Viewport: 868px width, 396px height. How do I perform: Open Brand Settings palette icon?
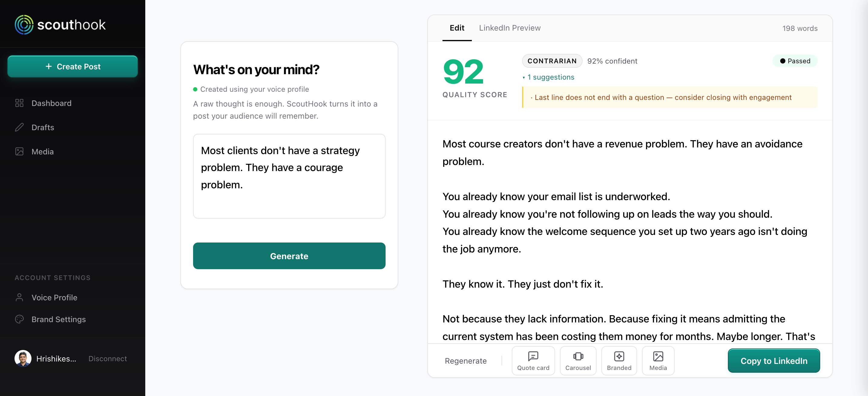[19, 319]
